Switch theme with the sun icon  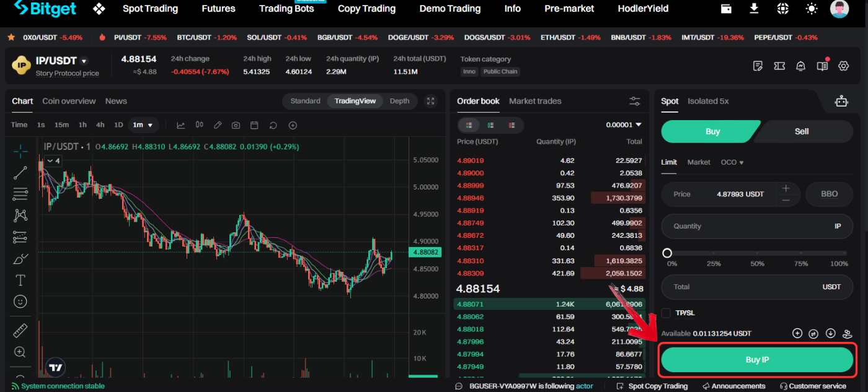pos(812,9)
